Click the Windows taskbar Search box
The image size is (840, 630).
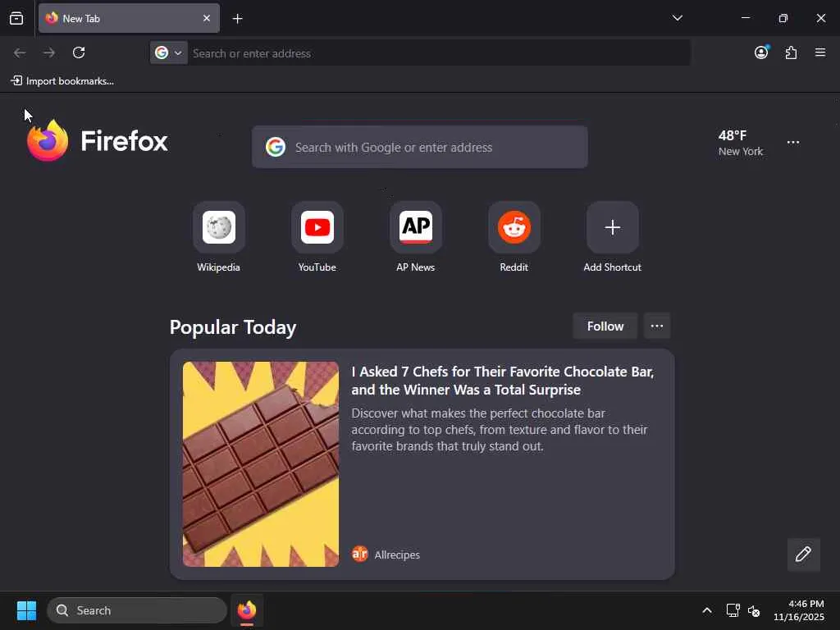point(137,610)
